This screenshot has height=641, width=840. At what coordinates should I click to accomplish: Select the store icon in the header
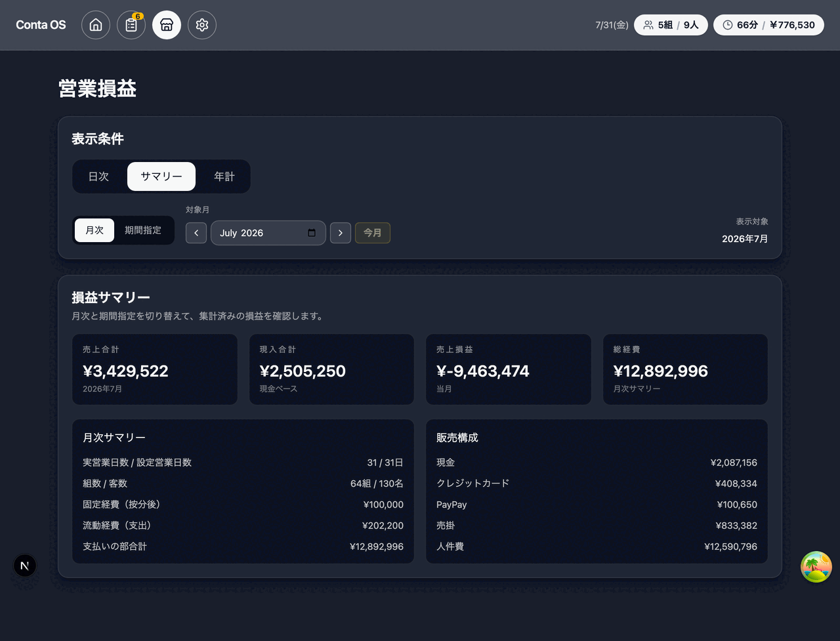point(167,25)
